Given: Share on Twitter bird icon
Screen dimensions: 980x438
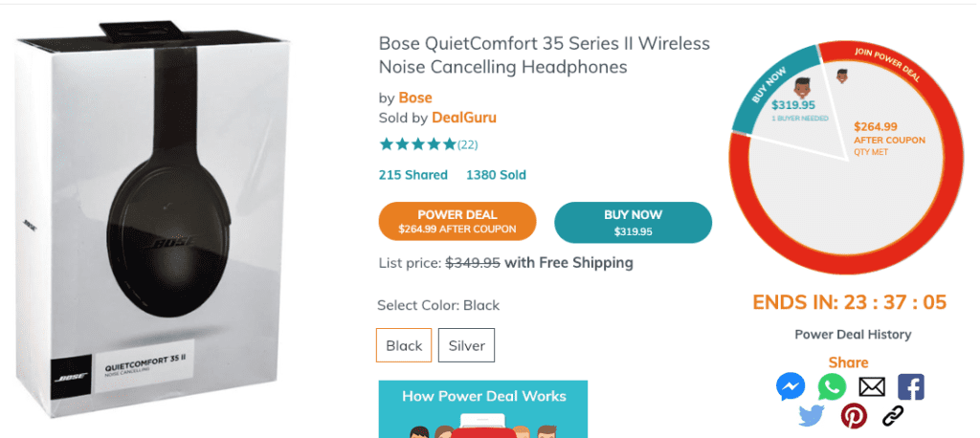Looking at the screenshot, I should pyautogui.click(x=812, y=416).
